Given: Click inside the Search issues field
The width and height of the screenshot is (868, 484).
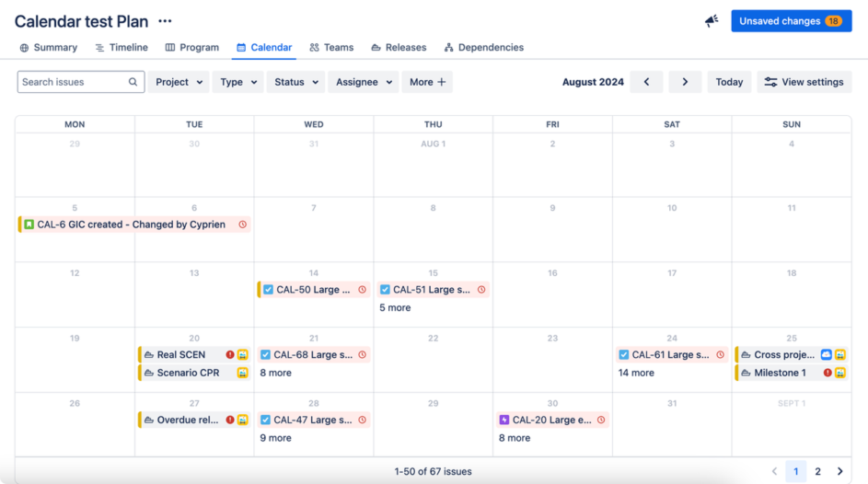Looking at the screenshot, I should [x=81, y=82].
